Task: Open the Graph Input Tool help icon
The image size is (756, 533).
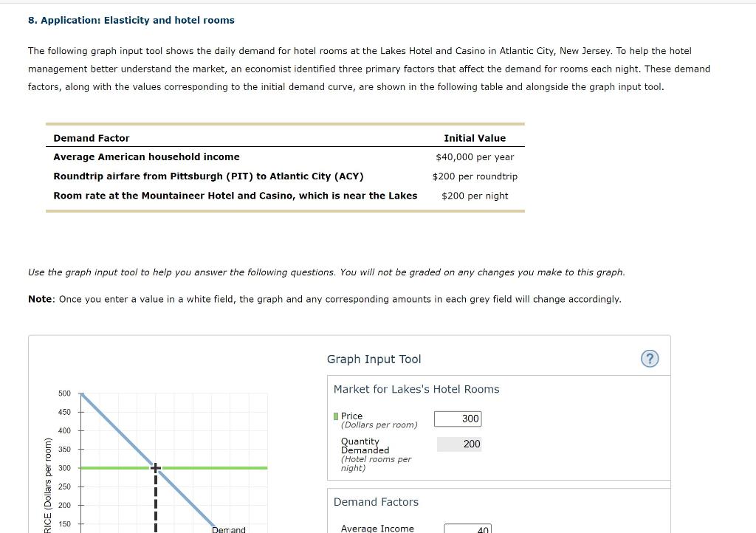Action: [649, 359]
